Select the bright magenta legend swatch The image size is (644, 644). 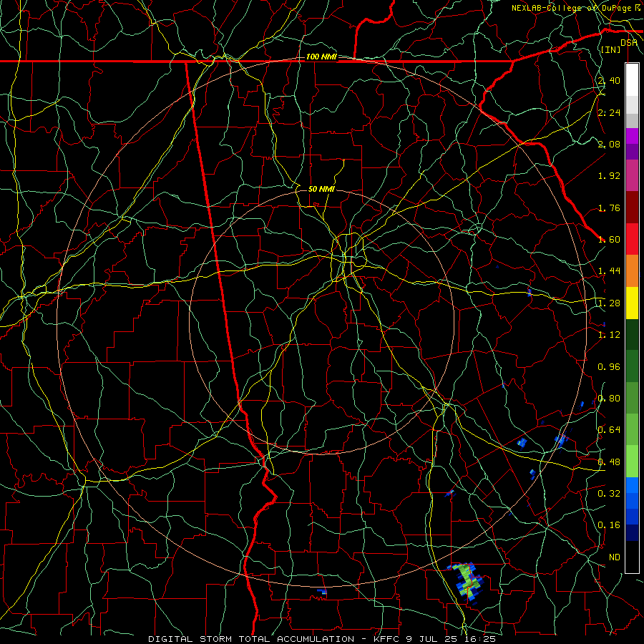point(632,136)
